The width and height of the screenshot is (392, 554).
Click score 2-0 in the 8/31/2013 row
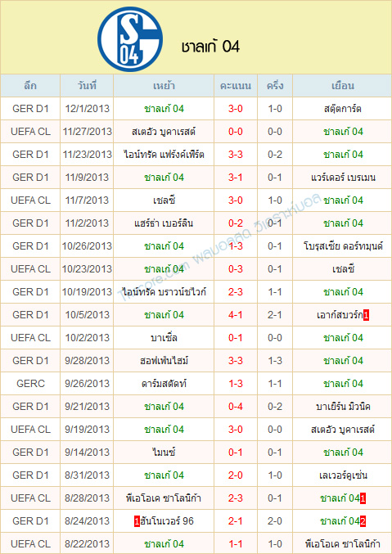click(236, 475)
